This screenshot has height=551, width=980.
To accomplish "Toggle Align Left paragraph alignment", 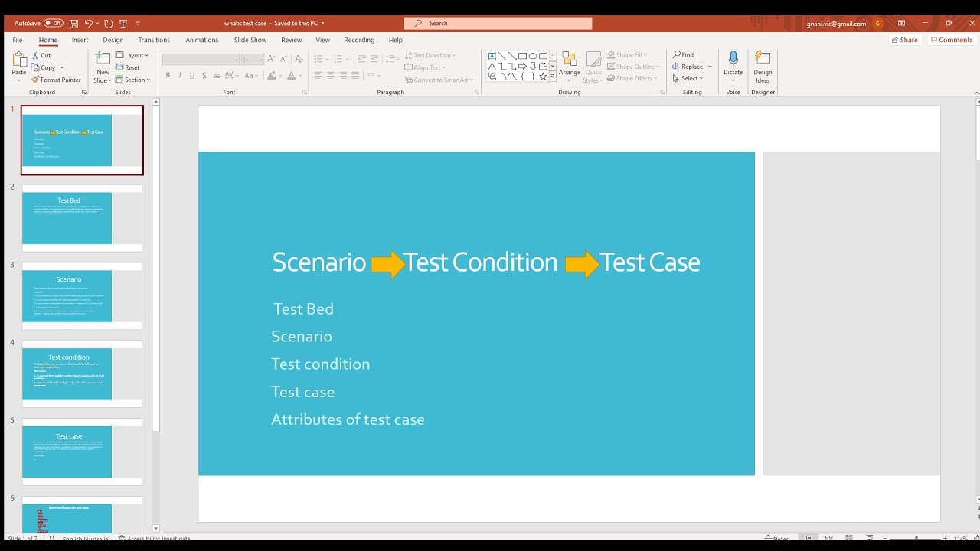I will point(318,75).
